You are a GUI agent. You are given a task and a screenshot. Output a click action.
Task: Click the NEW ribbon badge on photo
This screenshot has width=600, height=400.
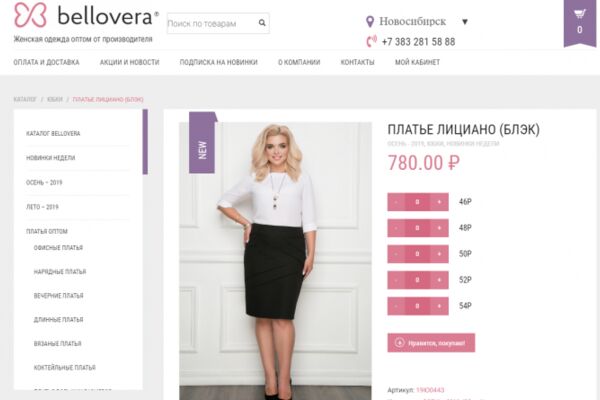[203, 143]
